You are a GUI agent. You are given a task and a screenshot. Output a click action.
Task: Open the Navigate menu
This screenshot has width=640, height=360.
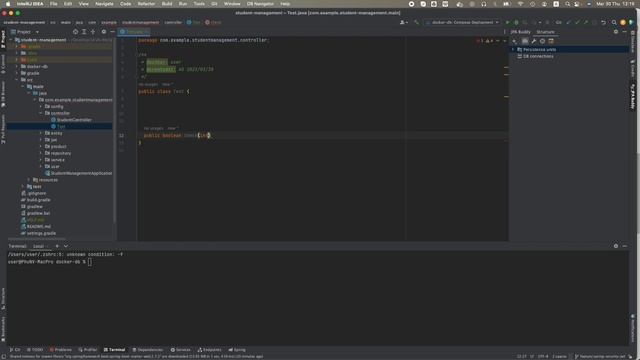pyautogui.click(x=104, y=4)
